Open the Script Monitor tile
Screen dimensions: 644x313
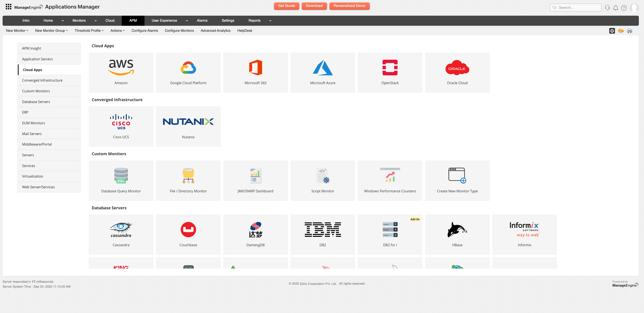pyautogui.click(x=323, y=180)
